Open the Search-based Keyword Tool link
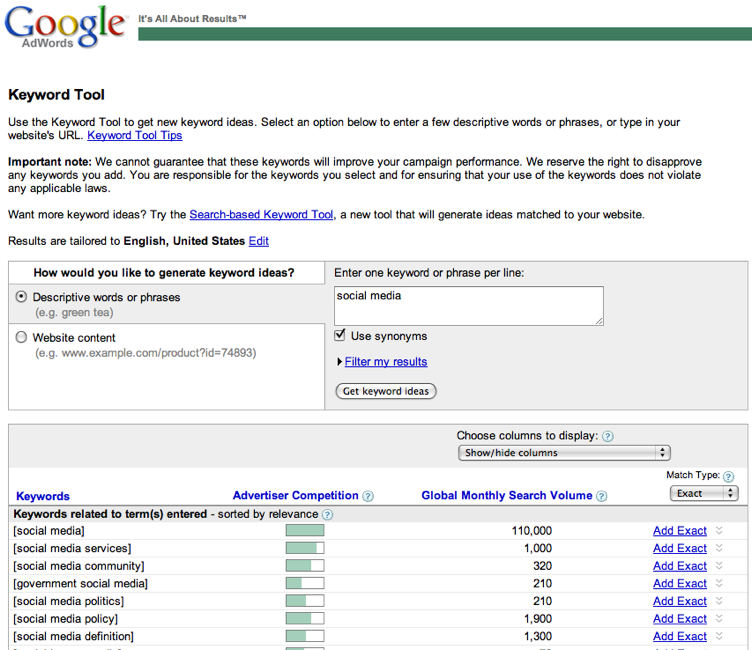 [x=261, y=214]
